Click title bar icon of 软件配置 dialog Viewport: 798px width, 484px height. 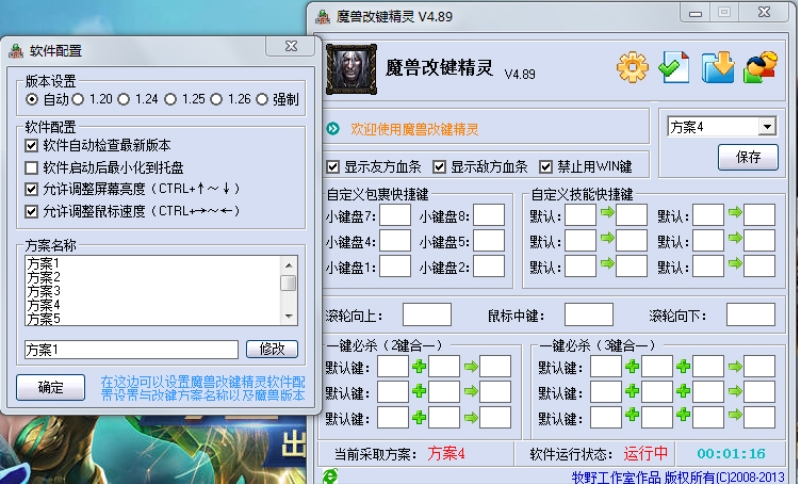tap(16, 50)
